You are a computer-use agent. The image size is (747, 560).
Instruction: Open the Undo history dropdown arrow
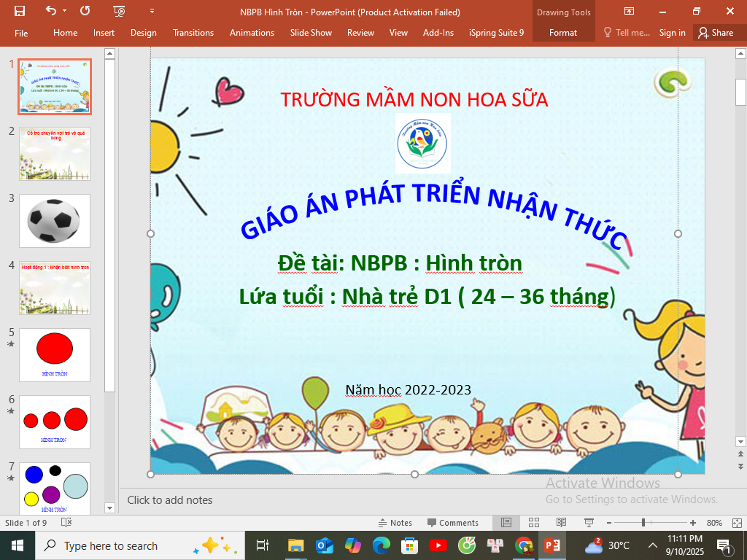pyautogui.click(x=65, y=11)
